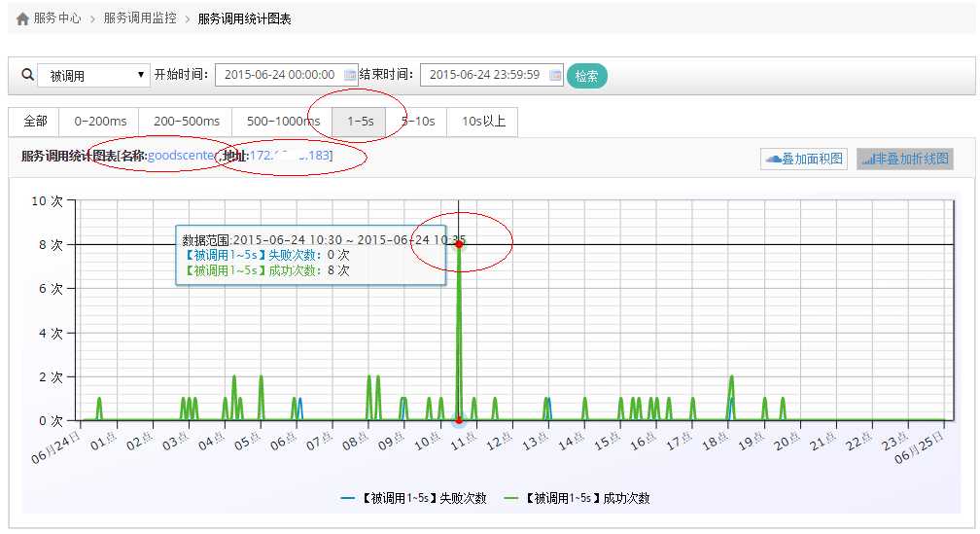The image size is (980, 534).
Task: Click 数据范围 line in chart tooltip
Action: 325,240
